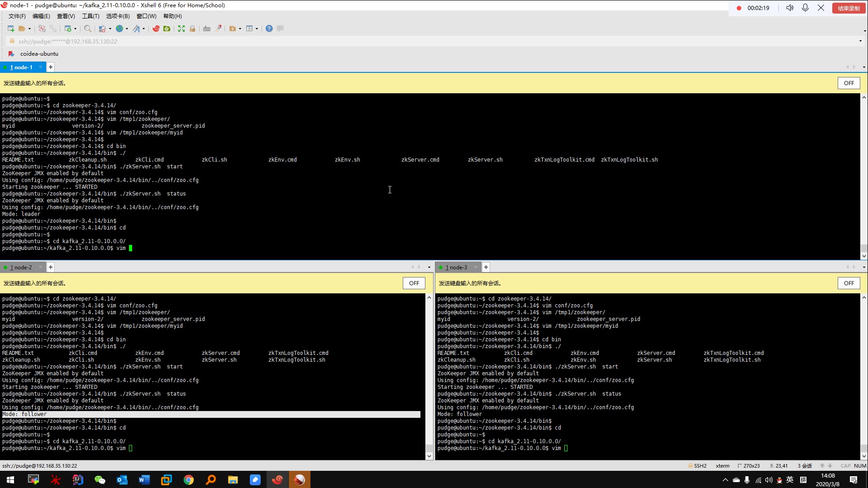Toggle recording microphone icon at top
The width and height of the screenshot is (868, 488).
click(x=805, y=8)
